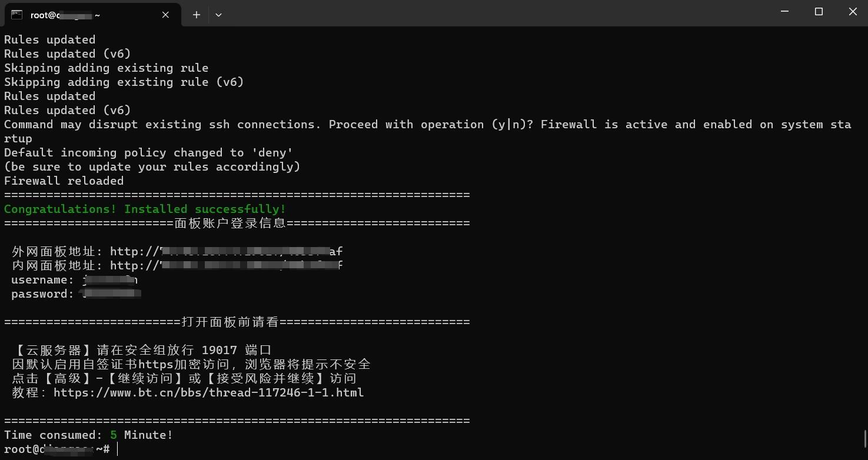Click the blurred username value
The width and height of the screenshot is (868, 460).
pos(111,279)
